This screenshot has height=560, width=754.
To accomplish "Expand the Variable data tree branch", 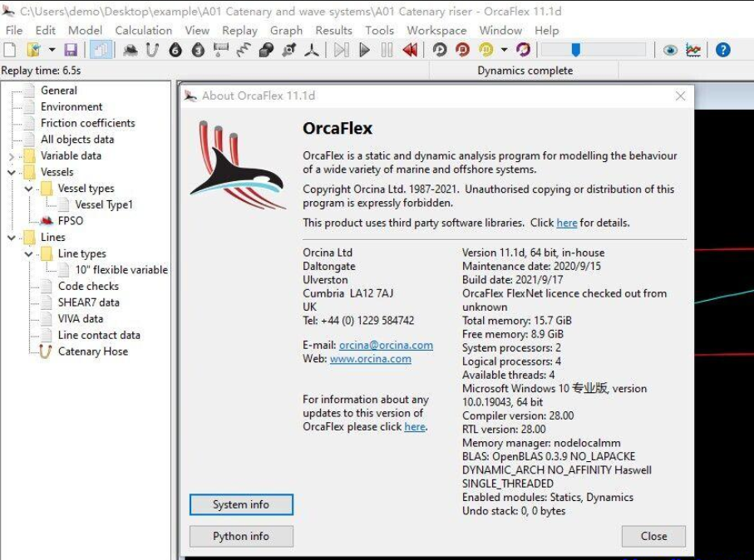I will tap(9, 155).
